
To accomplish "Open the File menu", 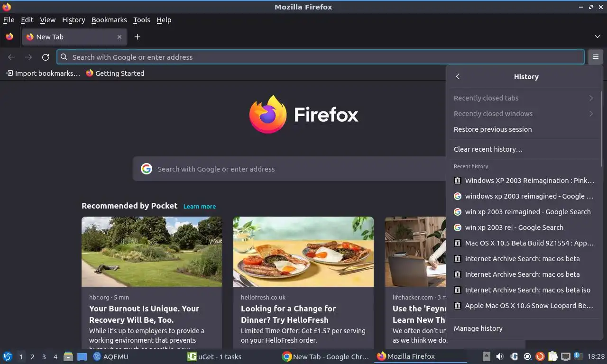I will pos(9,20).
